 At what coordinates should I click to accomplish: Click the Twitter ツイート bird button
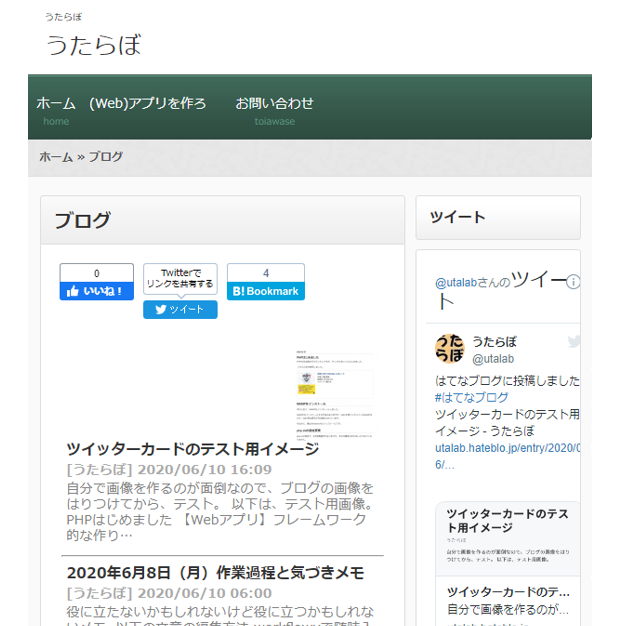[180, 309]
